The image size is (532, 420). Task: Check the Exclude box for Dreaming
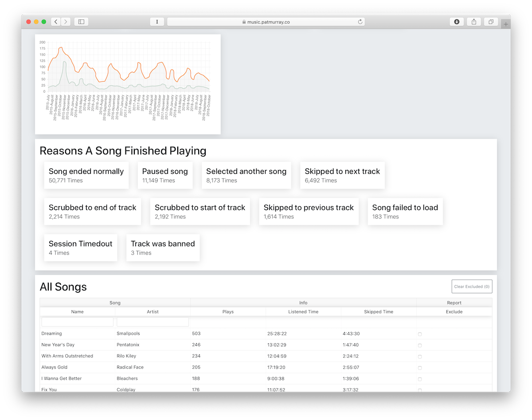pos(419,334)
